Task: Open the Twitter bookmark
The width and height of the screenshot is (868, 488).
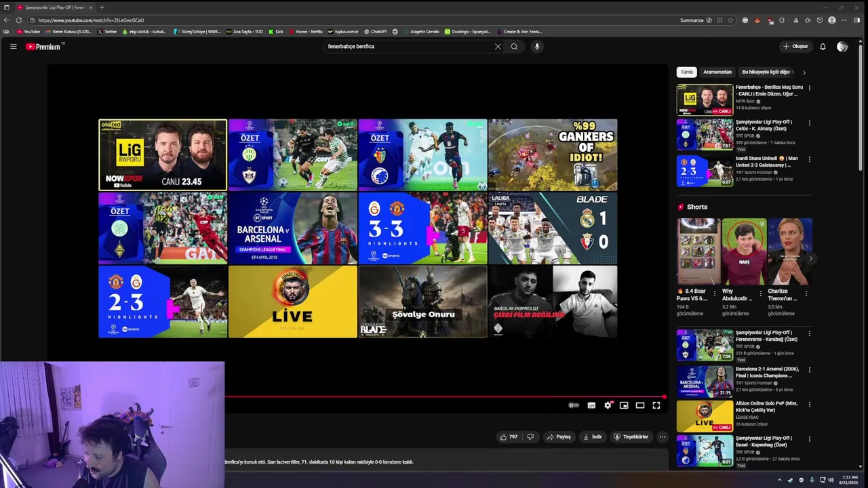Action: point(107,32)
